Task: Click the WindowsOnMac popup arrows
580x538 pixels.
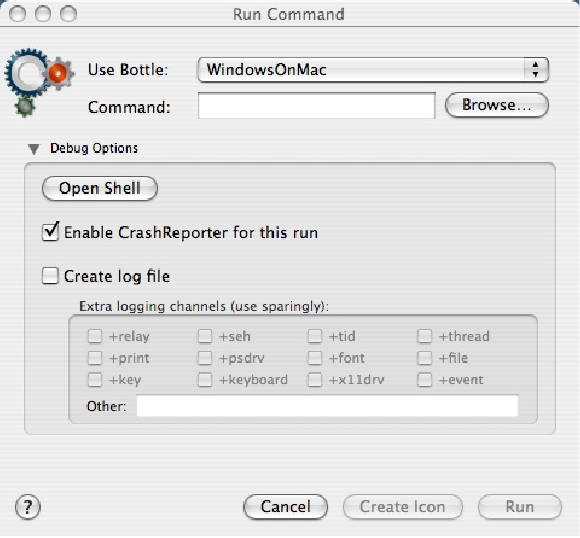Action: coord(536,70)
